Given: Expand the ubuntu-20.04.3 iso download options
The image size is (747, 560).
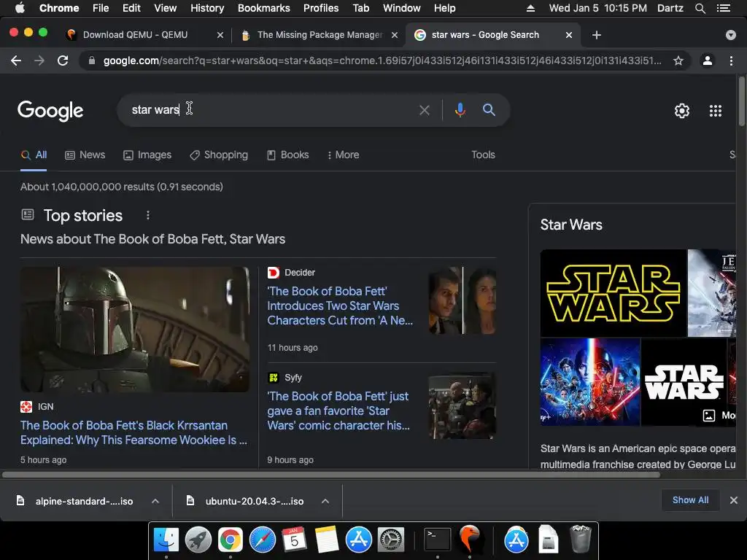Looking at the screenshot, I should click(325, 501).
